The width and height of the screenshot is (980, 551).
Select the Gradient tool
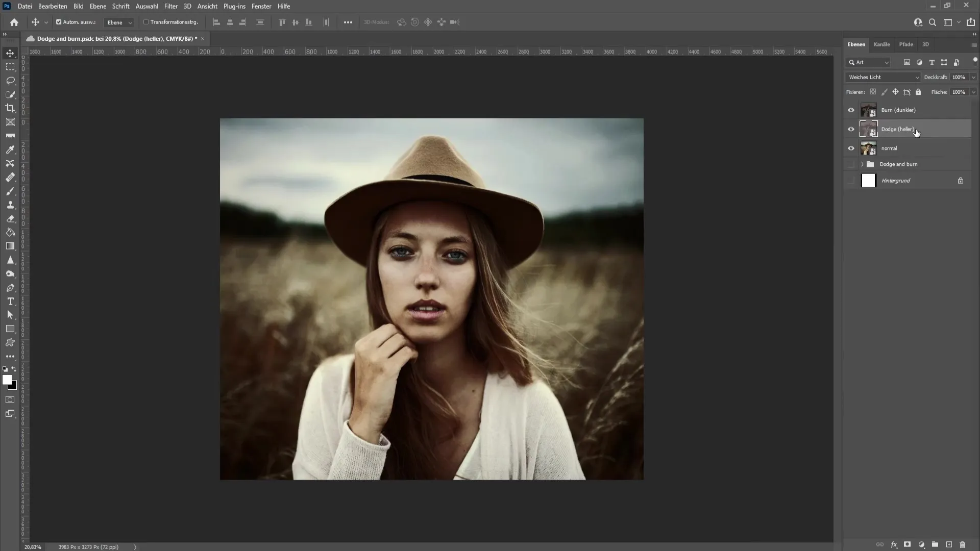pyautogui.click(x=10, y=246)
